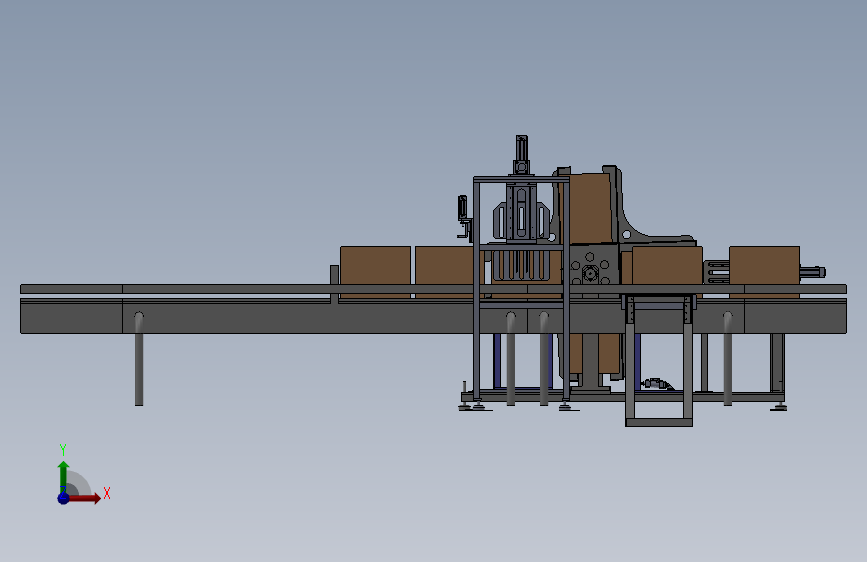867x562 pixels.
Task: Select the upright stop plate before the first box
Action: click(x=334, y=283)
